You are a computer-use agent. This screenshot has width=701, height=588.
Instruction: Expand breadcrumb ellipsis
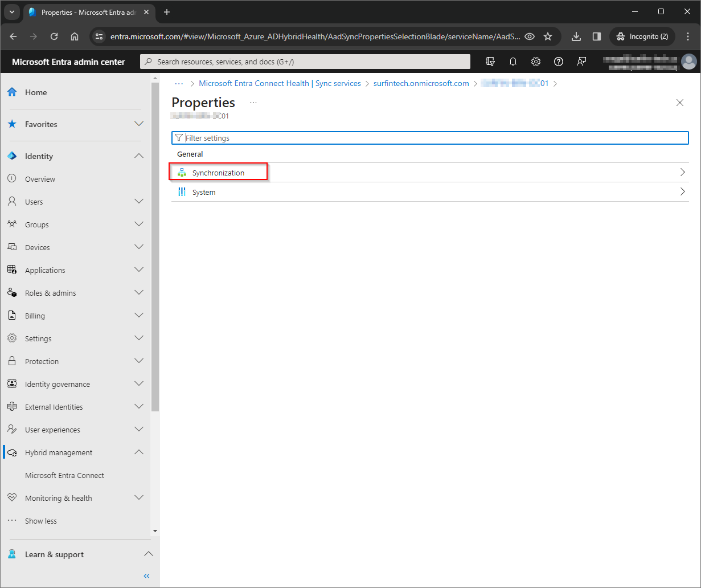click(x=179, y=83)
